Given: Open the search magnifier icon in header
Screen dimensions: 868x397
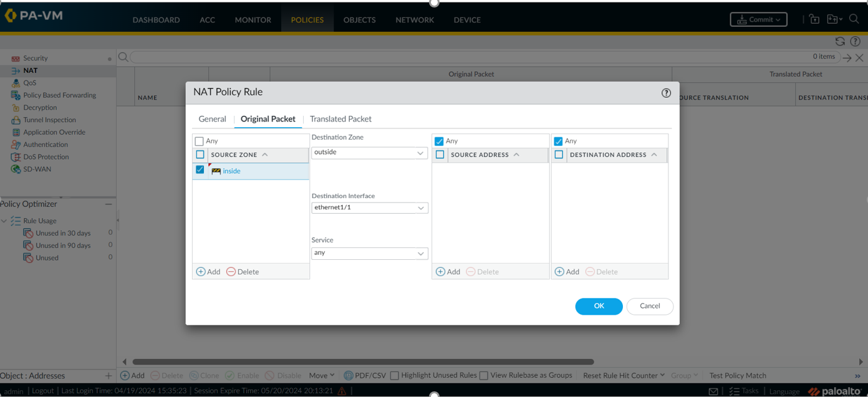Looking at the screenshot, I should point(854,19).
